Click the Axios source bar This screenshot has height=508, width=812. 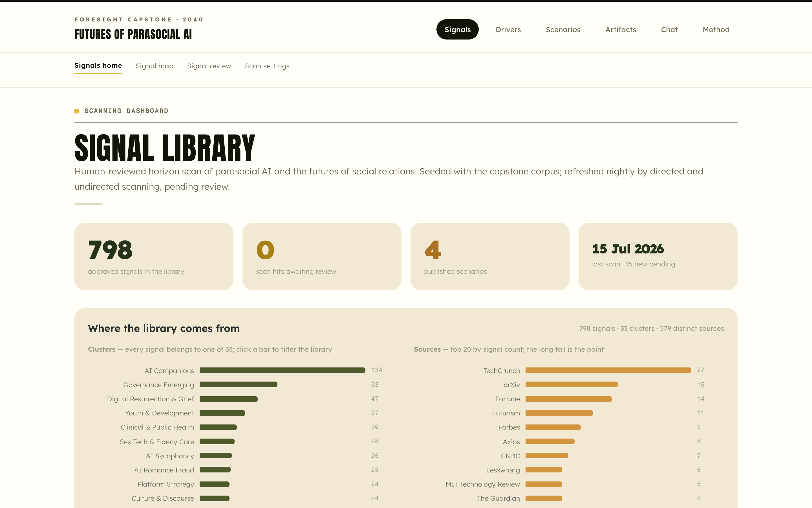point(550,441)
